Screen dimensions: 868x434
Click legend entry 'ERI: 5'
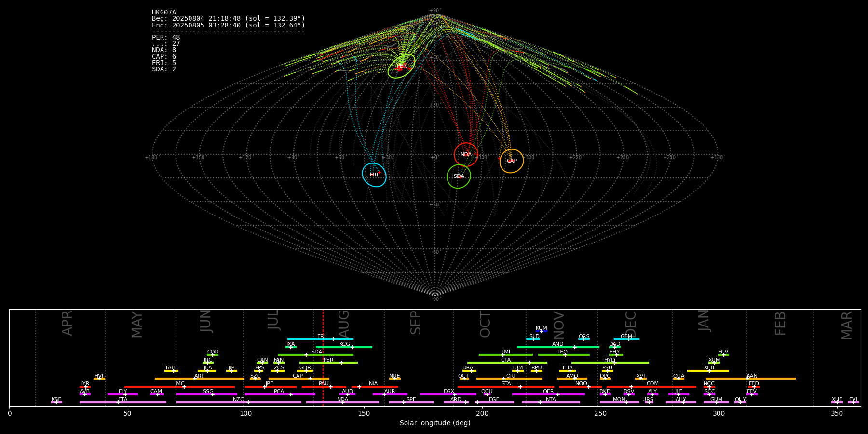click(164, 63)
